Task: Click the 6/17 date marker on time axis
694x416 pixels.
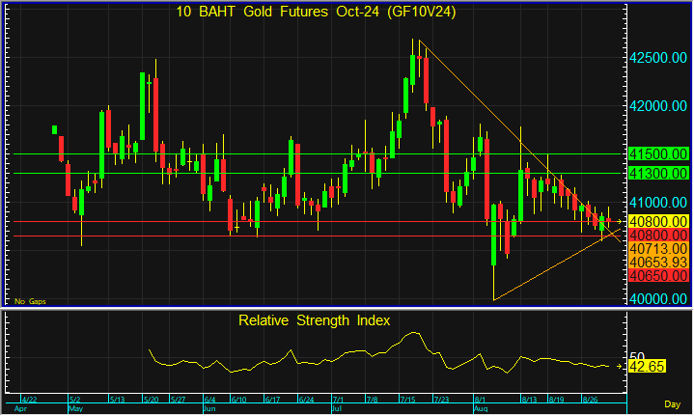Action: point(272,400)
